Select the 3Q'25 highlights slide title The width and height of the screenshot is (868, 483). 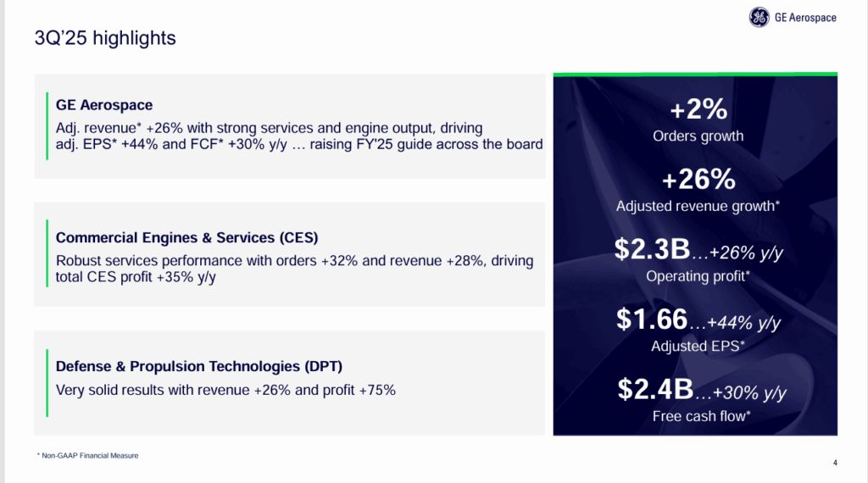point(105,38)
